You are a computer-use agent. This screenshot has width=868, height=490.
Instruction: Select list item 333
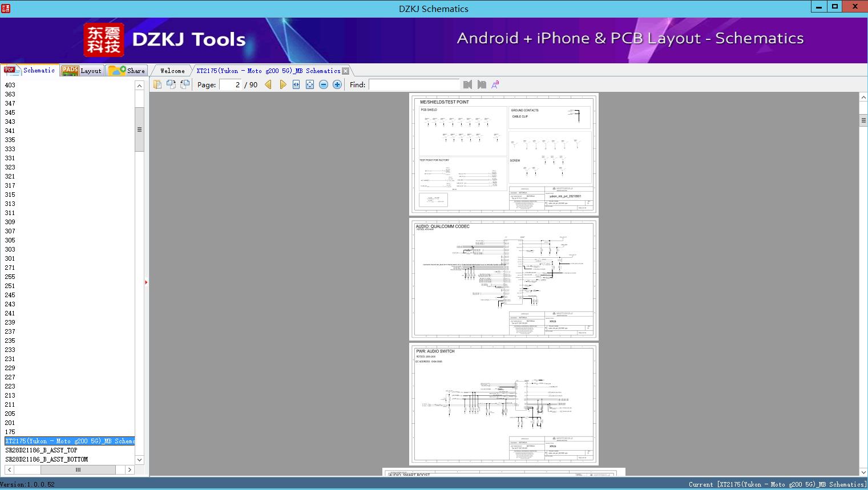(x=10, y=149)
